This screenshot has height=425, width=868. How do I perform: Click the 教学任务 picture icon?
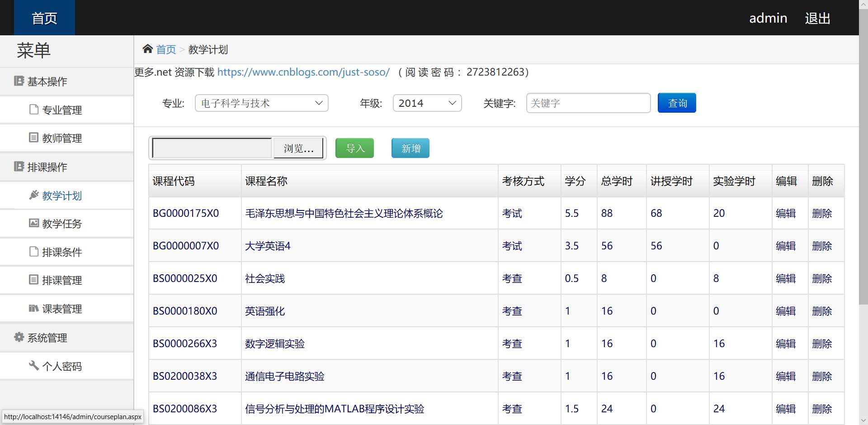34,223
